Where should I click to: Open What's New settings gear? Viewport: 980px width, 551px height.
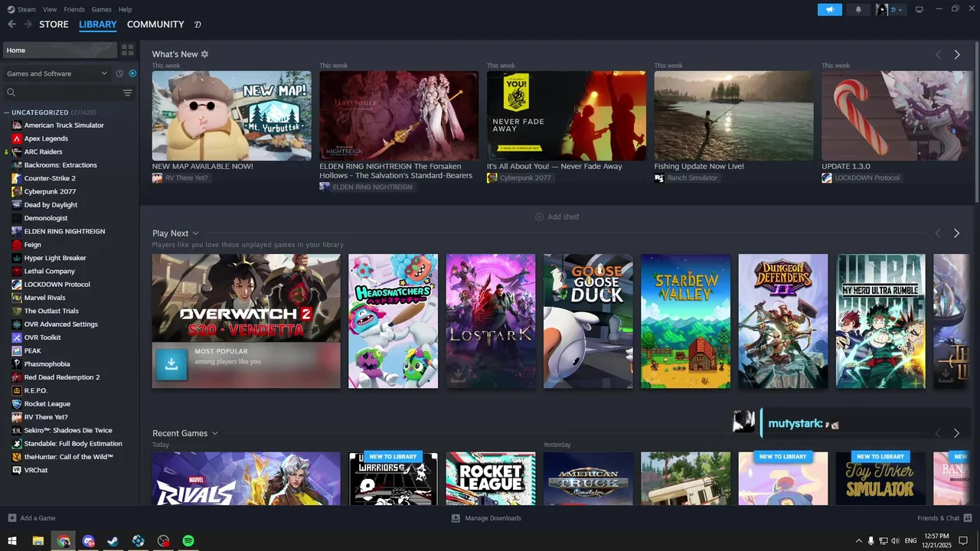pyautogui.click(x=204, y=54)
